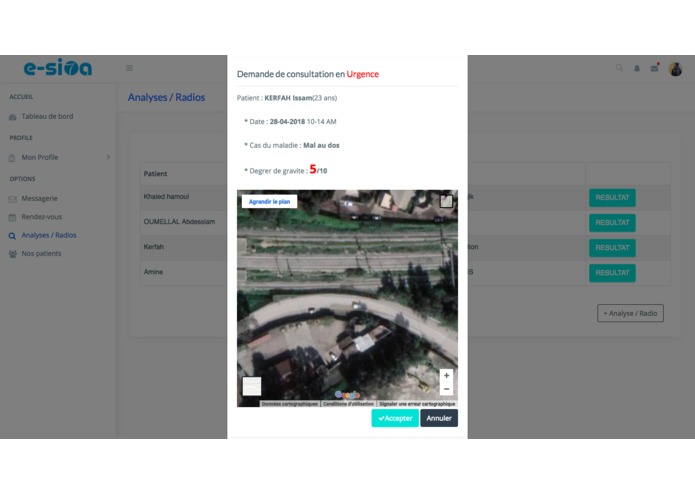Click RESULTAT for OUMELLAL Abdesslam
Screen dimensions: 695x494
pos(612,222)
